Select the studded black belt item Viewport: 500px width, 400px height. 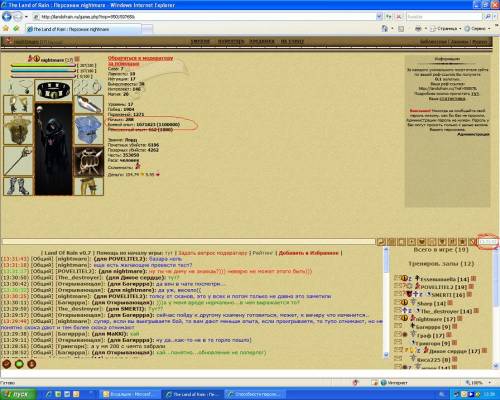[53, 90]
